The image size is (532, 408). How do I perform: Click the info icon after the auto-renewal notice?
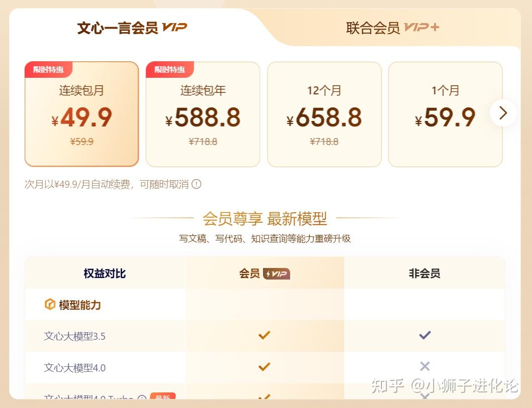click(x=197, y=184)
